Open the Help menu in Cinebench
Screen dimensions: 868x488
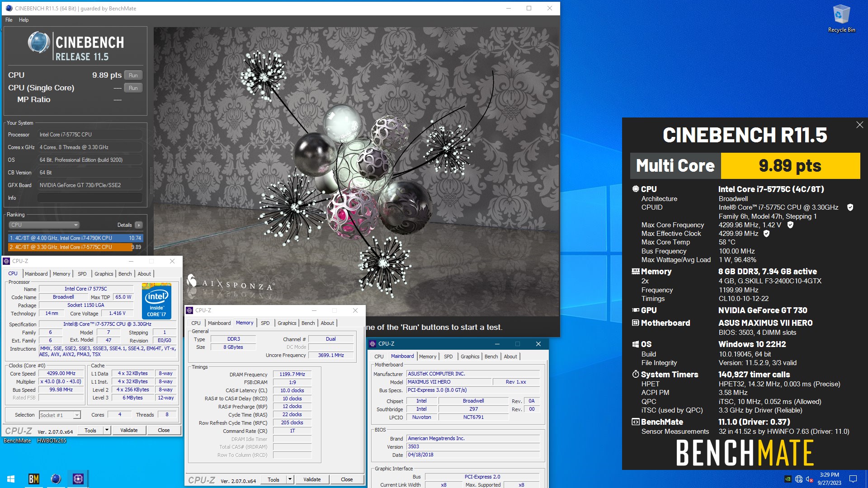[24, 20]
